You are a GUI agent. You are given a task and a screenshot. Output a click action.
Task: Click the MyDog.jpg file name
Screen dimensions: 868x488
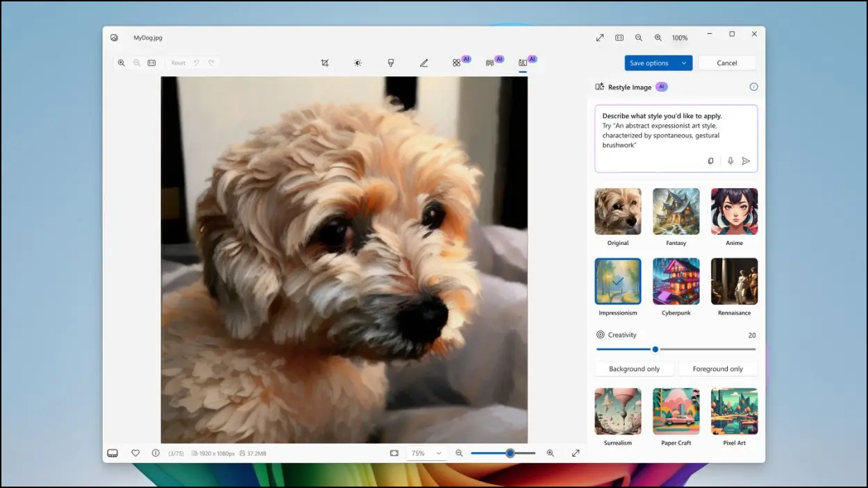[148, 37]
